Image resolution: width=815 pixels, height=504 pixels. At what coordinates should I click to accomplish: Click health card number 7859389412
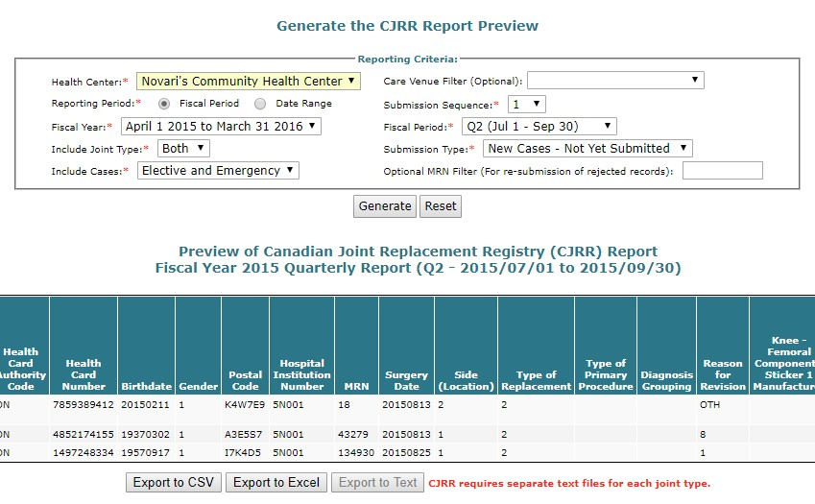coord(84,405)
